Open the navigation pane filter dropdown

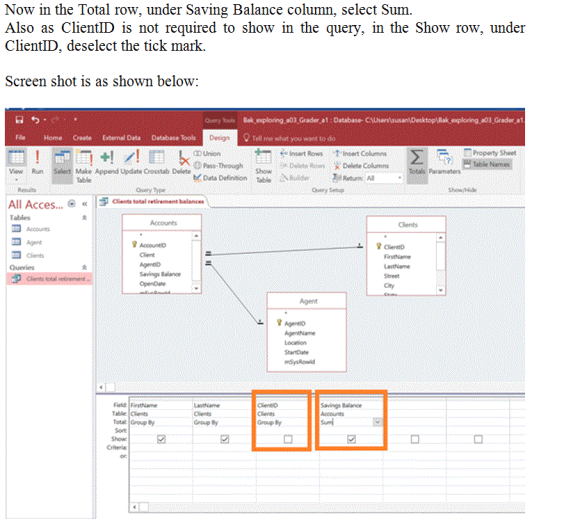(x=72, y=204)
